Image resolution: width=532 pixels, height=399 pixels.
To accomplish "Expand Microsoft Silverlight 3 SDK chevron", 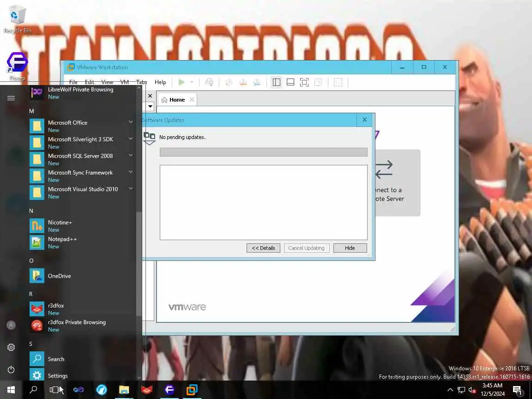I will 131,139.
